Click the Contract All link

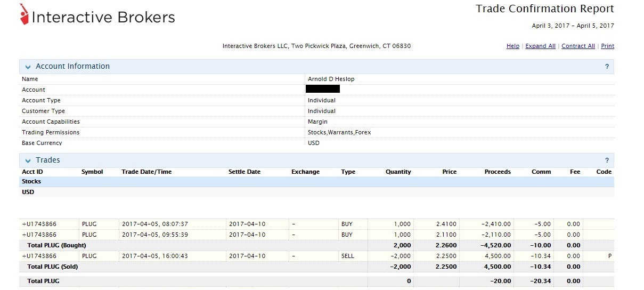(578, 46)
